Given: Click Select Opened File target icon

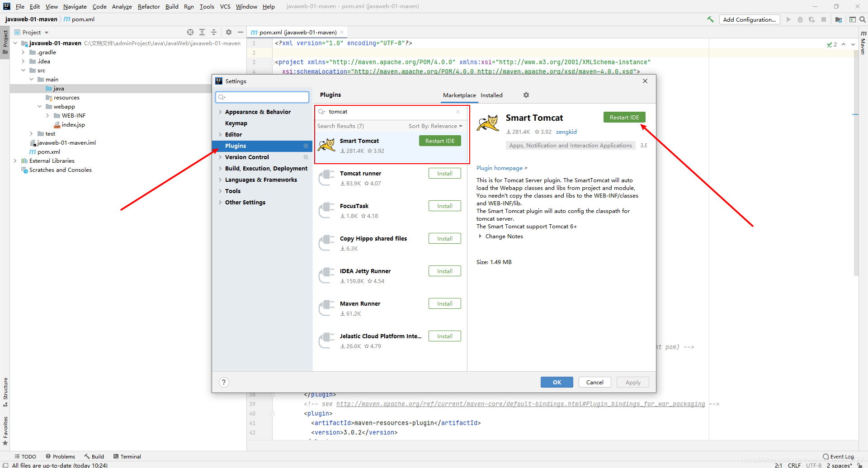Looking at the screenshot, I should 190,32.
